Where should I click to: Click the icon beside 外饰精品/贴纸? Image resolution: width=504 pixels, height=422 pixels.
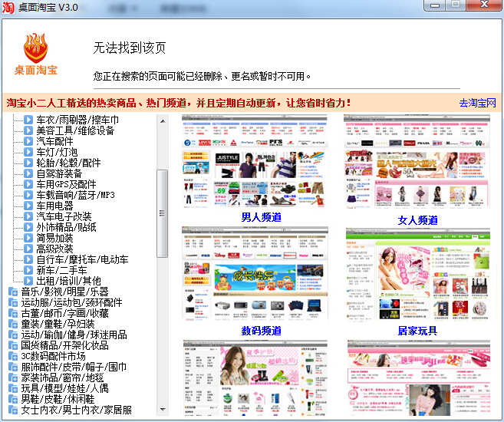[x=28, y=227]
